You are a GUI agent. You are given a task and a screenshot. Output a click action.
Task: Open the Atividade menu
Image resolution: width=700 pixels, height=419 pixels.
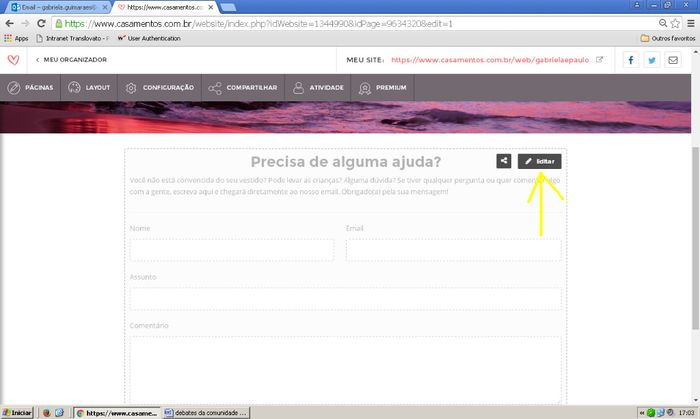point(318,88)
